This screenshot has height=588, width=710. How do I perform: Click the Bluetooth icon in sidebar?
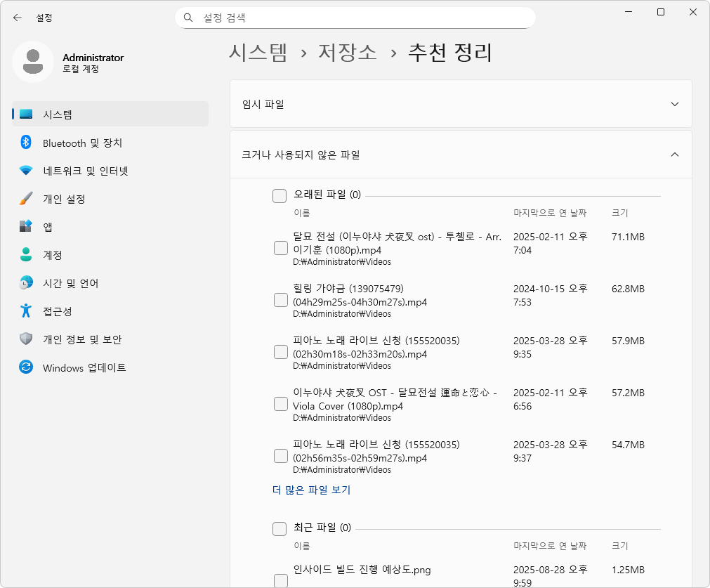coord(26,142)
